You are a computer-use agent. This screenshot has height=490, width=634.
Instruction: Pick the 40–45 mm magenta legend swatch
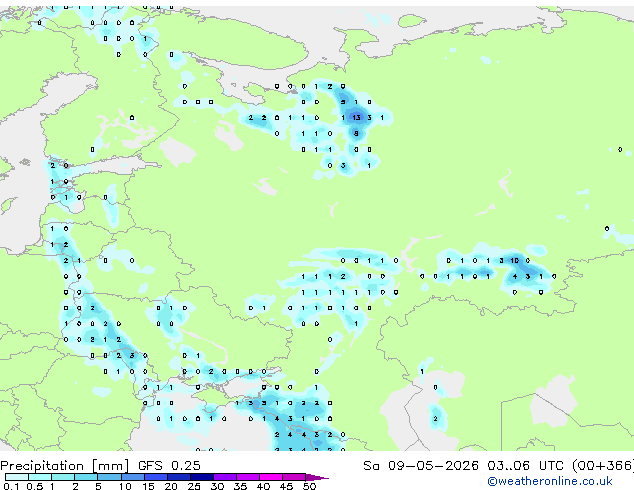(x=271, y=477)
